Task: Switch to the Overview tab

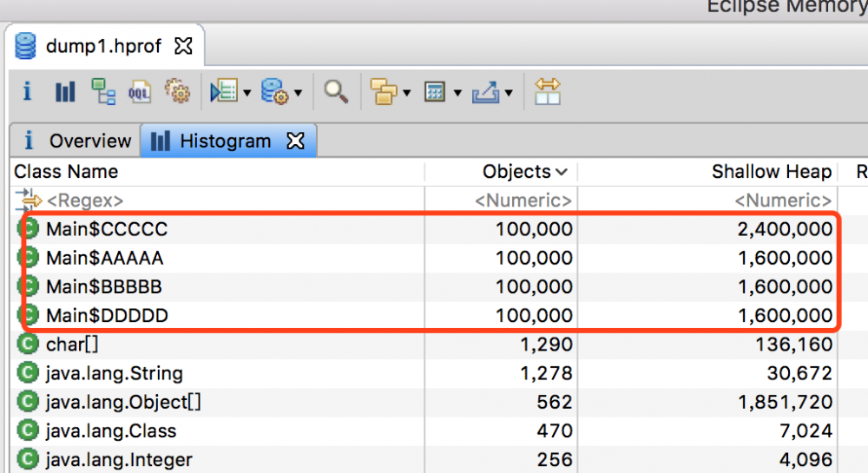Action: [x=76, y=141]
